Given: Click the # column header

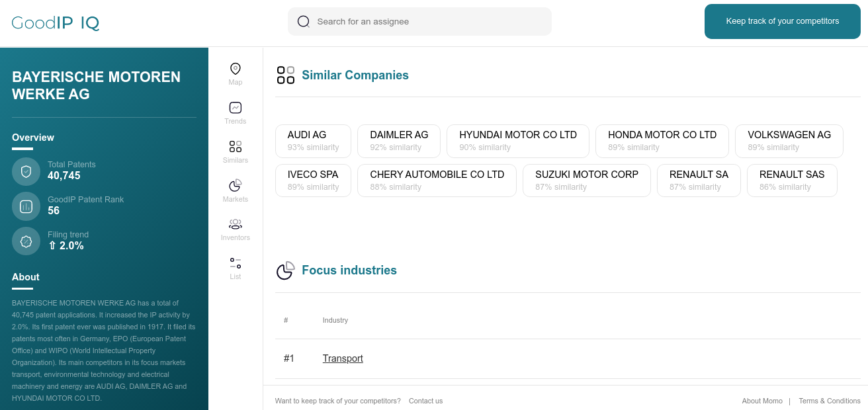Looking at the screenshot, I should pyautogui.click(x=286, y=320).
